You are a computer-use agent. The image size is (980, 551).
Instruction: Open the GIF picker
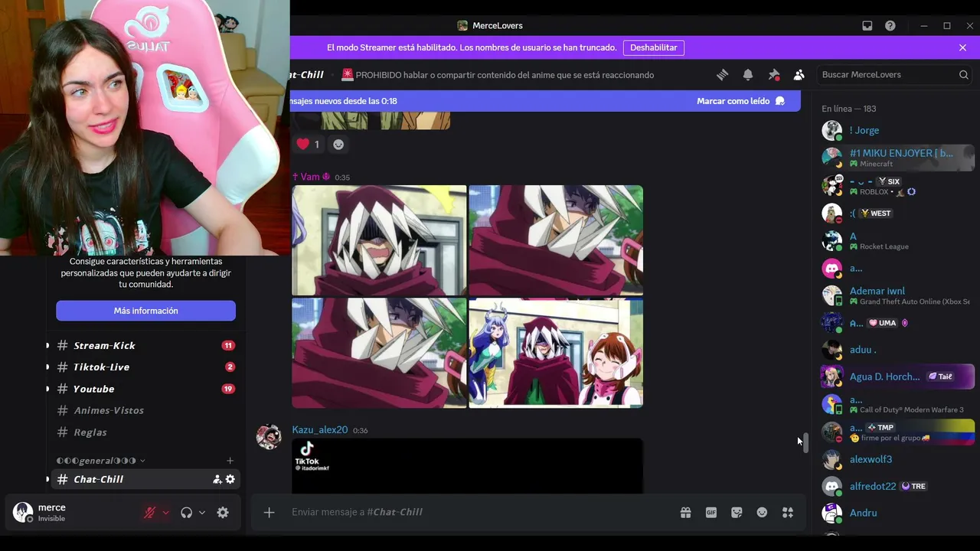711,513
